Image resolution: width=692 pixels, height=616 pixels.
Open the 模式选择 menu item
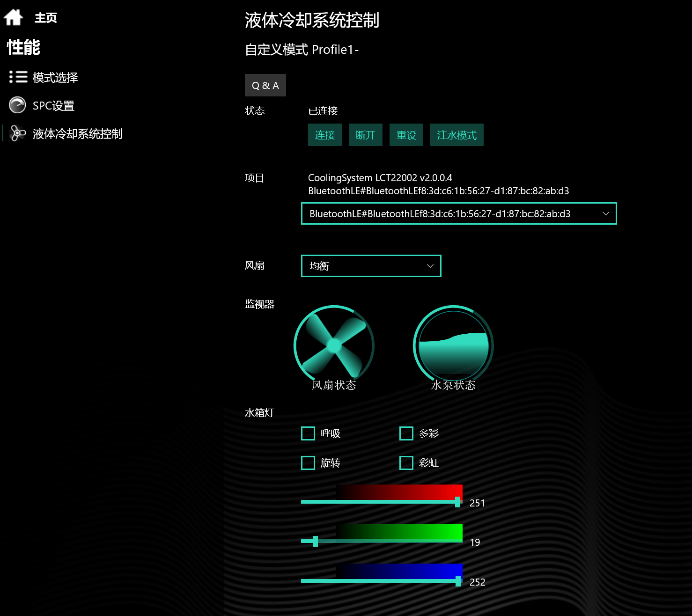(x=55, y=77)
